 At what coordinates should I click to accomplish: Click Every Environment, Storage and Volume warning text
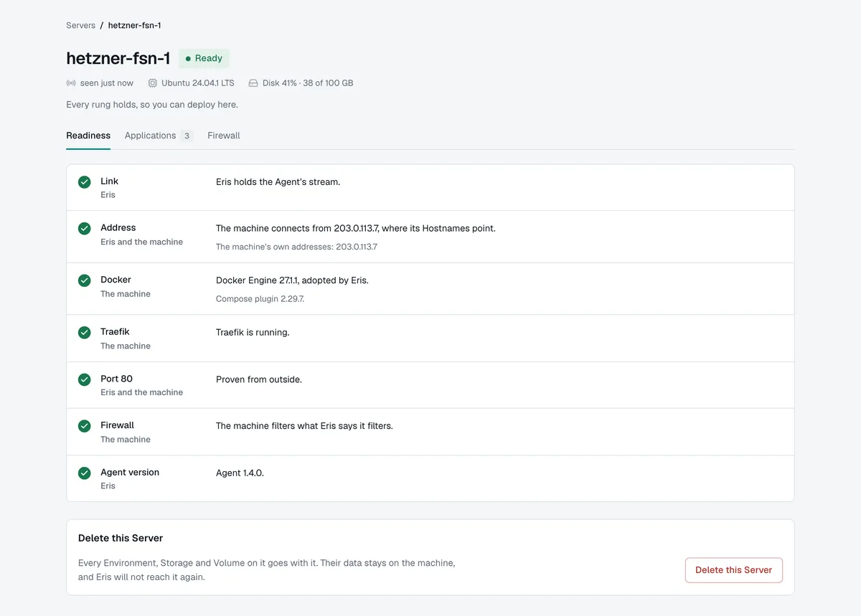(266, 570)
